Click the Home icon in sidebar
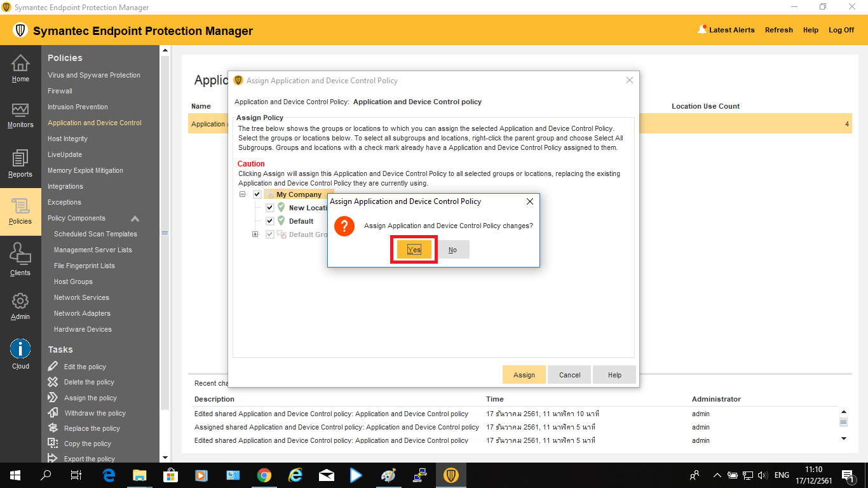868x488 pixels. (20, 64)
